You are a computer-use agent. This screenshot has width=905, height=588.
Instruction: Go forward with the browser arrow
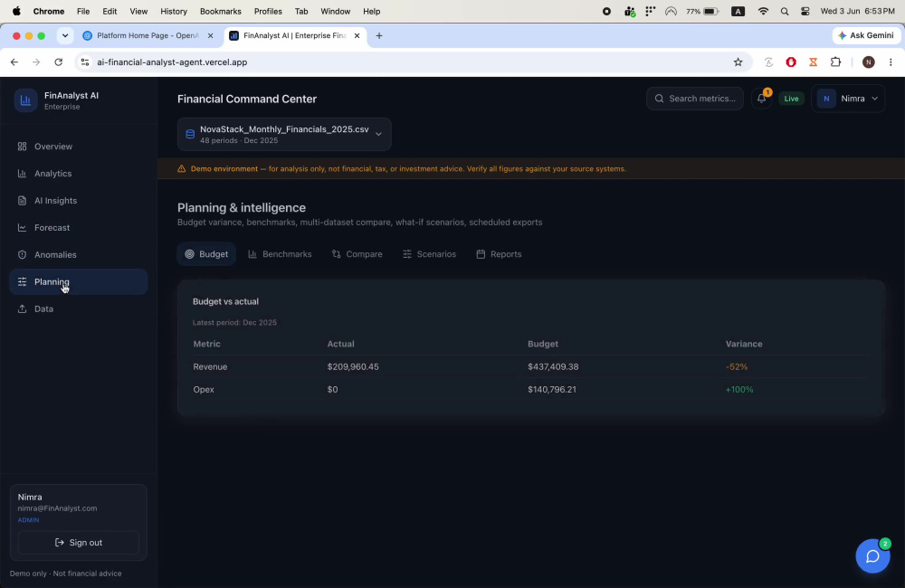pos(36,62)
